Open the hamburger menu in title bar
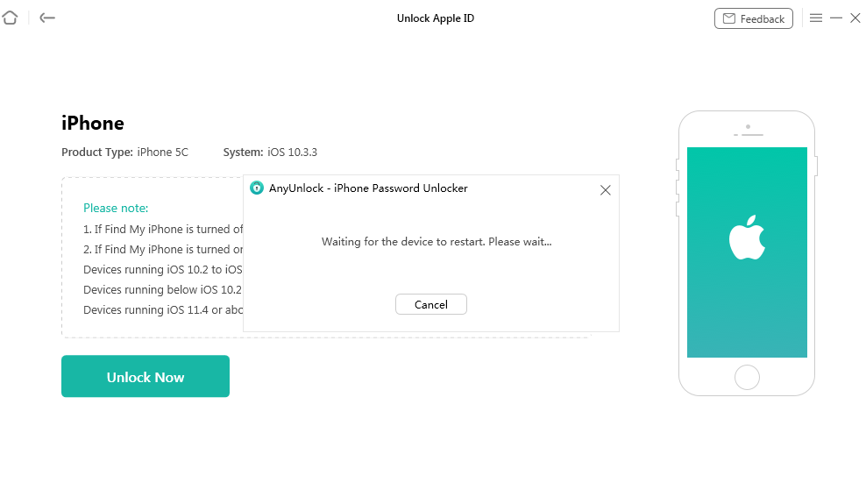Image resolution: width=866 pixels, height=504 pixels. (816, 18)
